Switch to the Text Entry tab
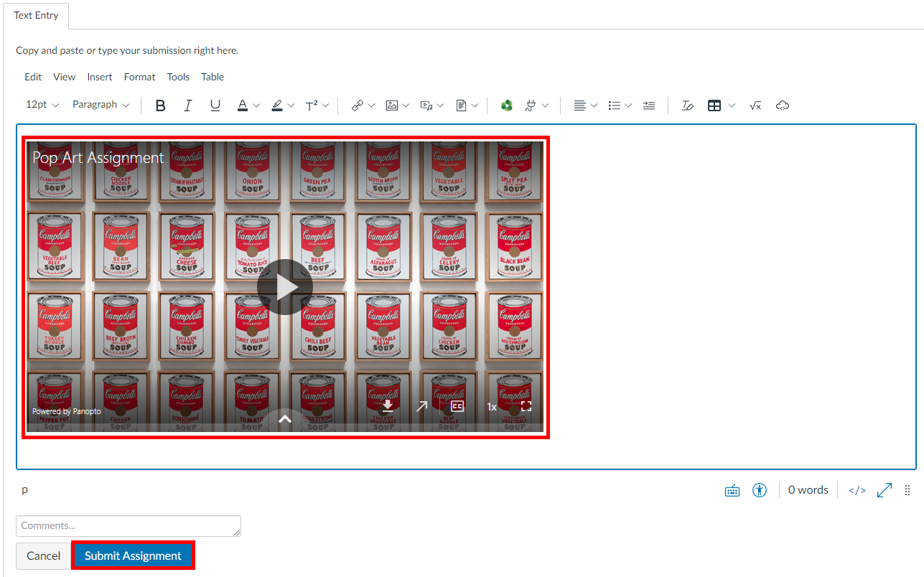 pos(35,15)
